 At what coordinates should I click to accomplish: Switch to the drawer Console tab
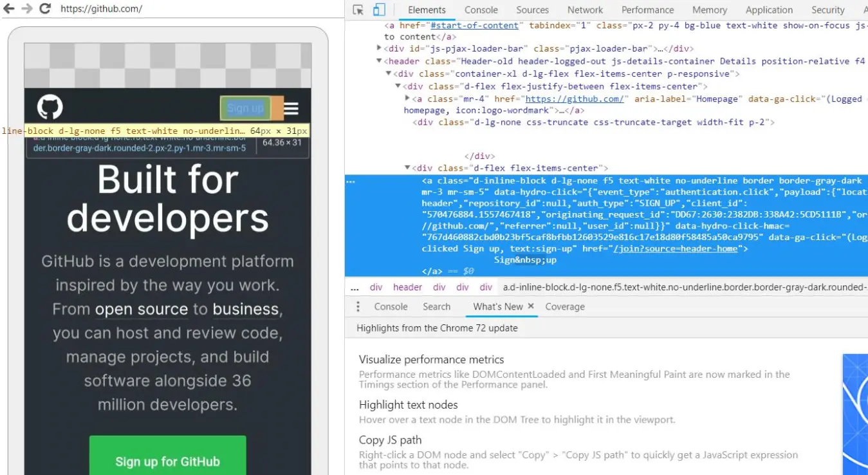391,306
